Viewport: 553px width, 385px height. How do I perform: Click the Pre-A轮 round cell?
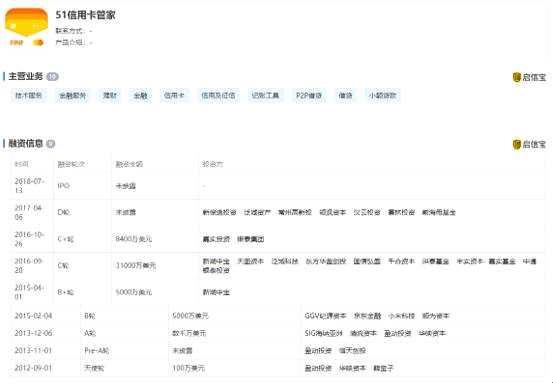[97, 351]
